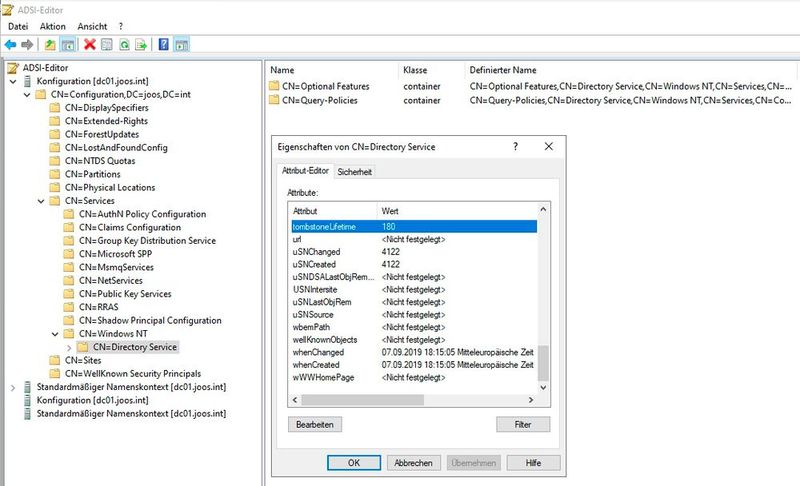Click the Wert column header
Viewport: 800px width, 486px height.
click(458, 211)
